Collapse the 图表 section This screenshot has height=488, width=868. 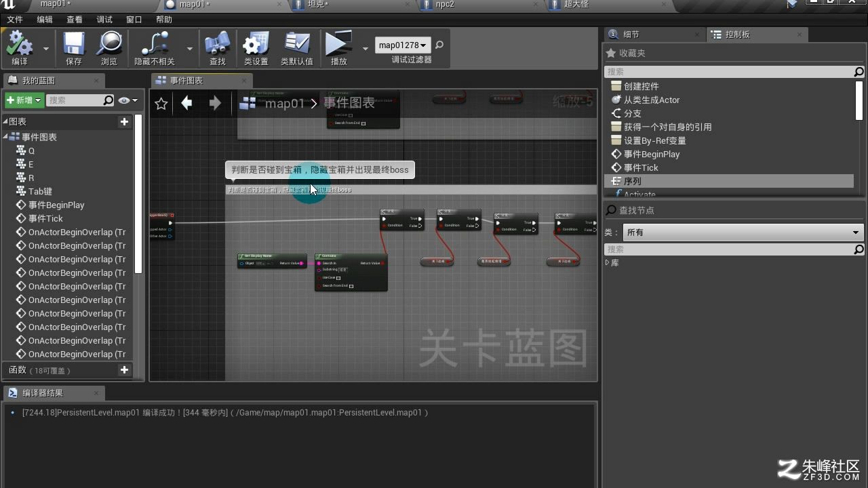tap(6, 122)
